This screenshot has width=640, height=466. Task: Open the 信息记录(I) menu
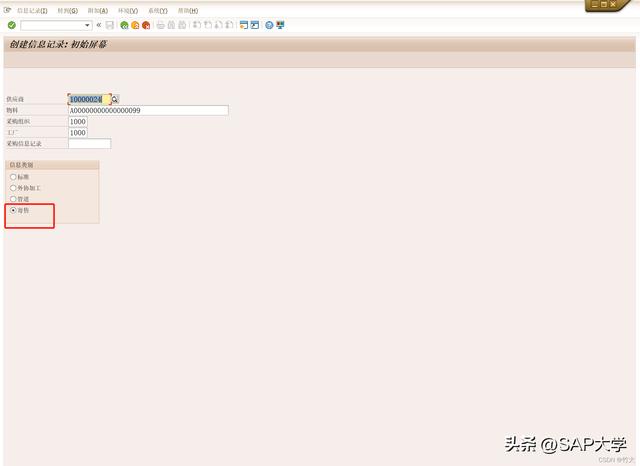[x=32, y=11]
